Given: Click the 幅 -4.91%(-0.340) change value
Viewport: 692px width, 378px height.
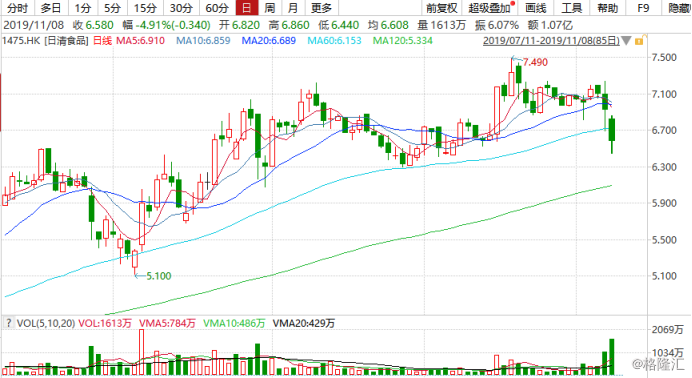Looking at the screenshot, I should coord(167,25).
